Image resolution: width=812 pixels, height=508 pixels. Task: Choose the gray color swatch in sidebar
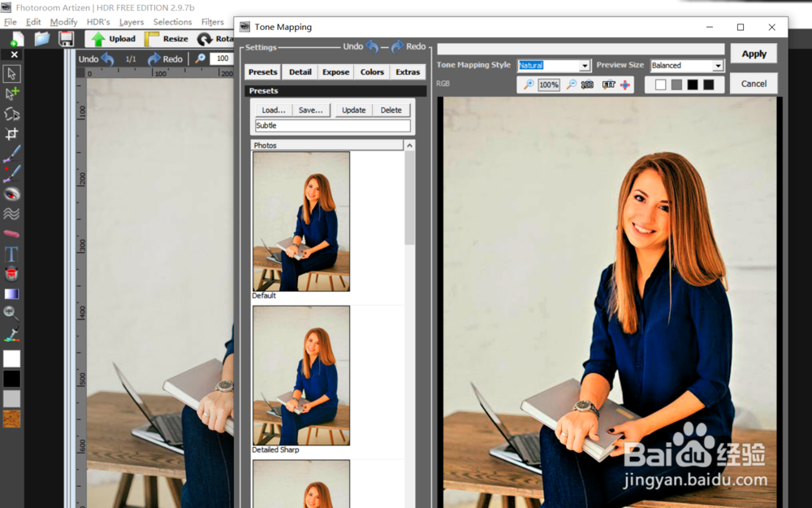[x=11, y=398]
